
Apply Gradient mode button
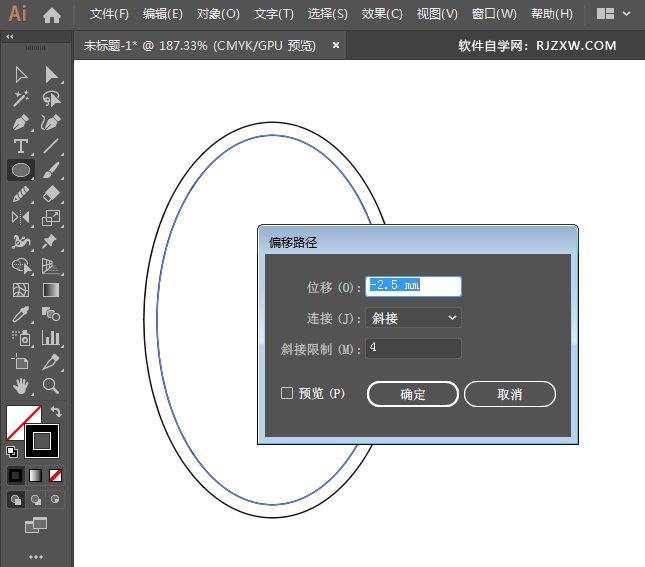(35, 476)
